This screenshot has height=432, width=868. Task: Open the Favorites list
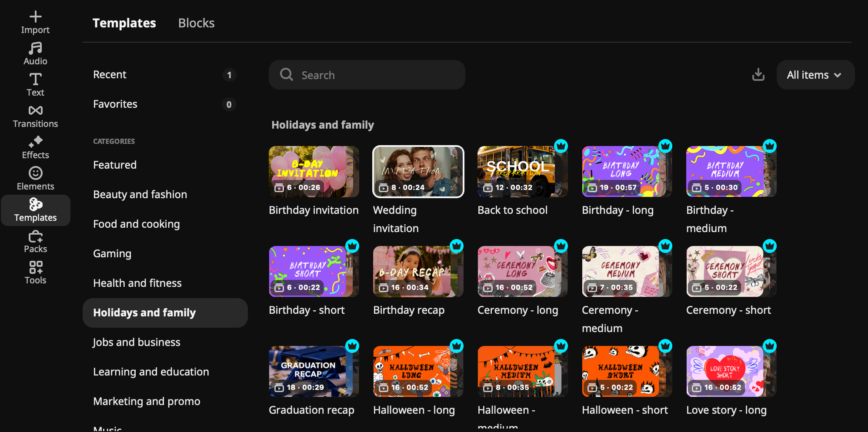(165, 104)
